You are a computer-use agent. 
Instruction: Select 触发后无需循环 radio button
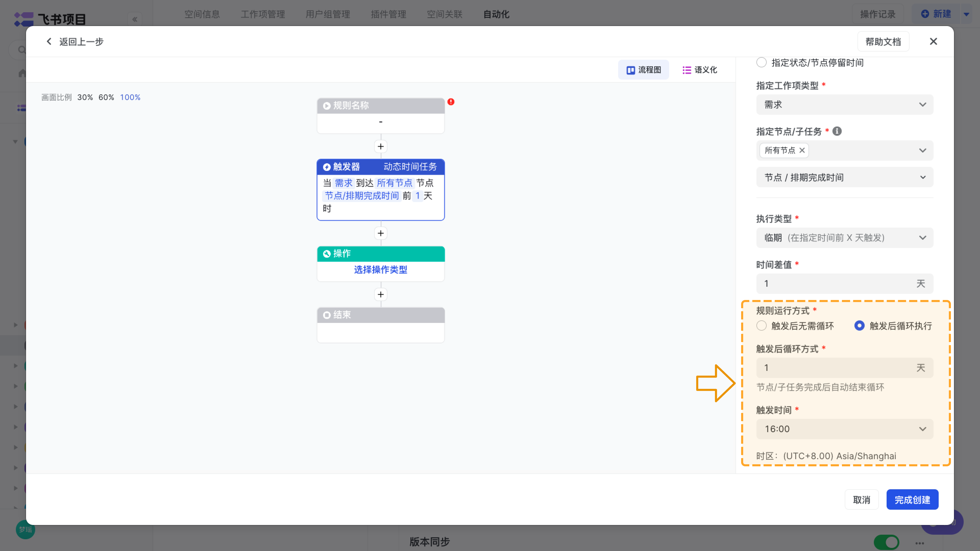pos(761,326)
